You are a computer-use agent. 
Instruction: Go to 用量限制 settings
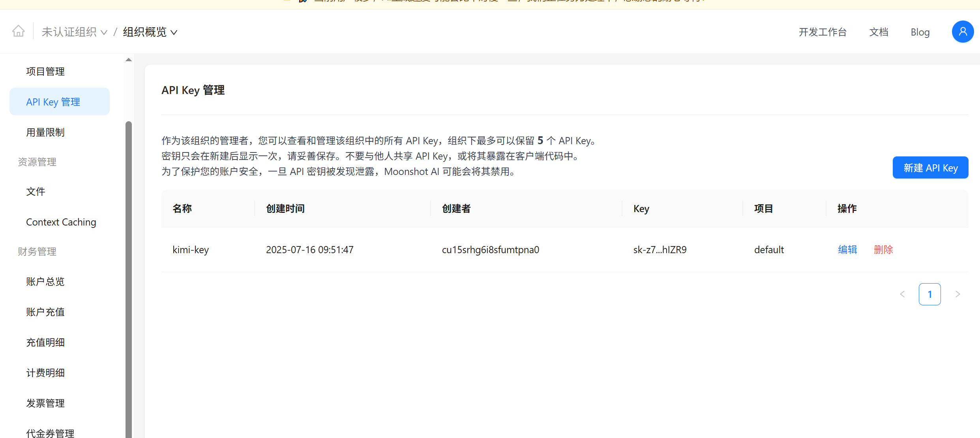pyautogui.click(x=45, y=132)
